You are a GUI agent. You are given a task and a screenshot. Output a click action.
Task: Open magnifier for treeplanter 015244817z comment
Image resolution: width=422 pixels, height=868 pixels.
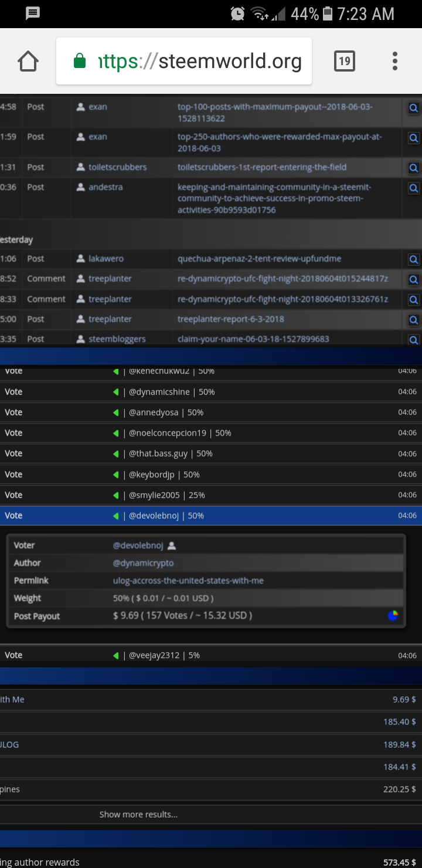(x=414, y=279)
